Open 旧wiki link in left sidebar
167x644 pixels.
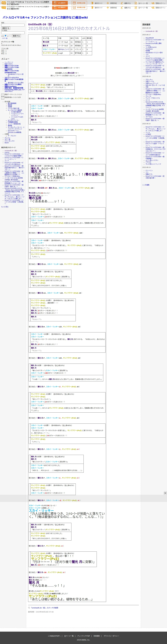click(7, 143)
